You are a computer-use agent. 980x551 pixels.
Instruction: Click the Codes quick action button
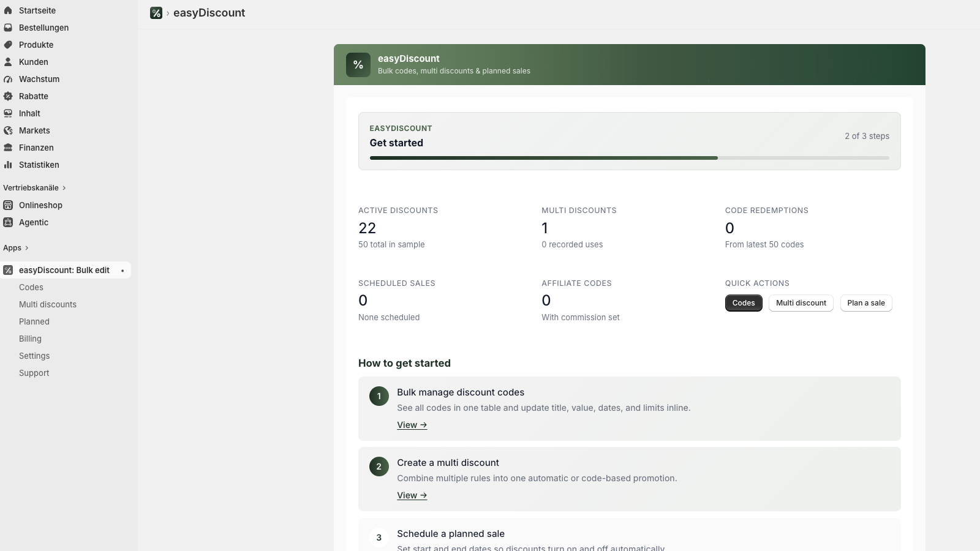pyautogui.click(x=744, y=303)
